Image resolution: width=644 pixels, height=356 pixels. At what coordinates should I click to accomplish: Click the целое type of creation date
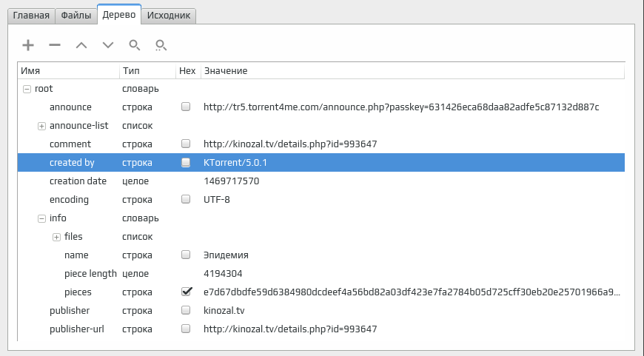pyautogui.click(x=135, y=181)
